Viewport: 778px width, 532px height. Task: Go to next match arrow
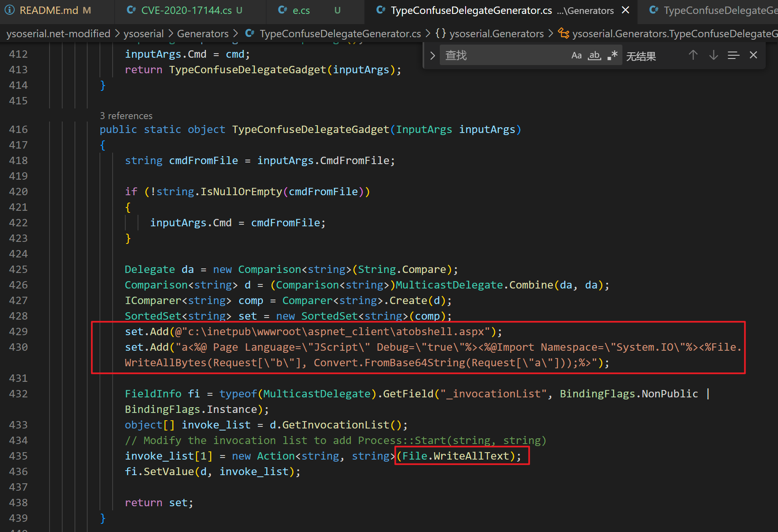tap(713, 55)
